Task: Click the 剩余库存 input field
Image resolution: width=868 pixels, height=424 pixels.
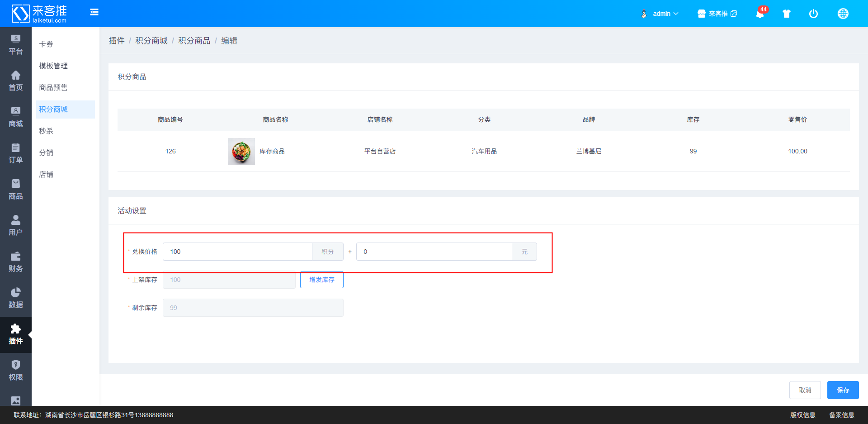Action: (253, 308)
